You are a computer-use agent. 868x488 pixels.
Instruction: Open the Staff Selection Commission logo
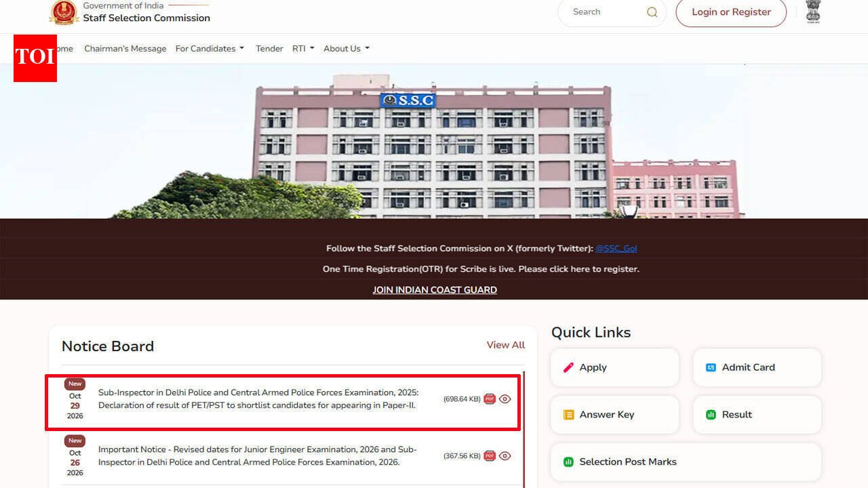pos(64,12)
